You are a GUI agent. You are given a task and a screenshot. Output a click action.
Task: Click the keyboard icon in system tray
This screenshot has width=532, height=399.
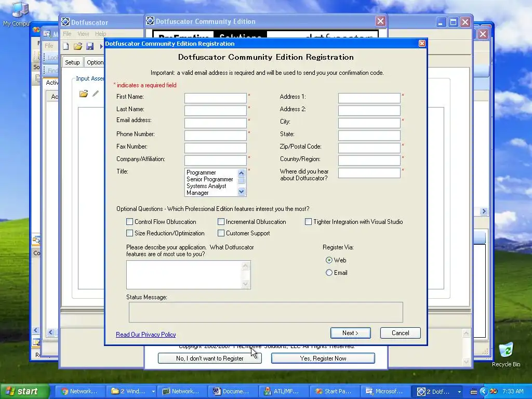[x=474, y=392]
